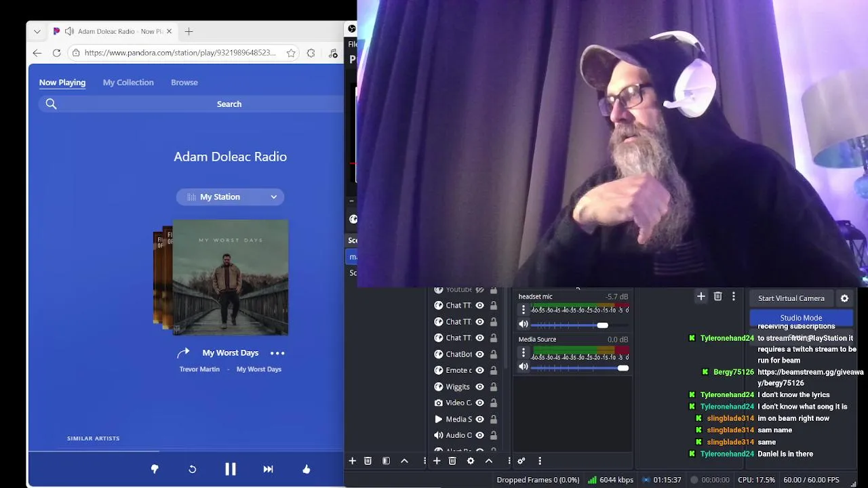The image size is (868, 488).
Task: Click trash icon beside Start Virtual Camera
Action: tap(717, 296)
